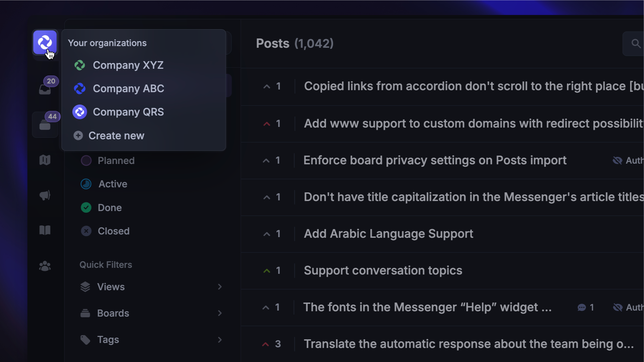
Task: Upvote the Support conversation topics post
Action: click(x=267, y=271)
